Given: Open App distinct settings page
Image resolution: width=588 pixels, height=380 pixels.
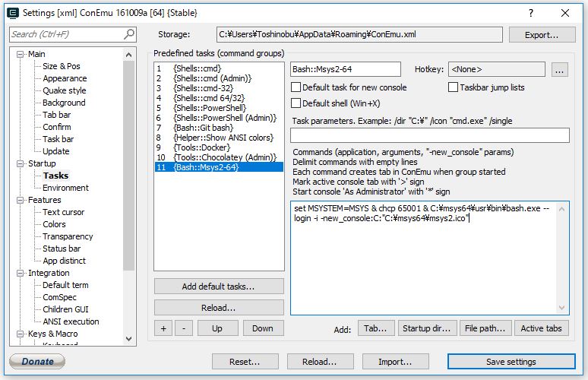Looking at the screenshot, I should (x=64, y=261).
